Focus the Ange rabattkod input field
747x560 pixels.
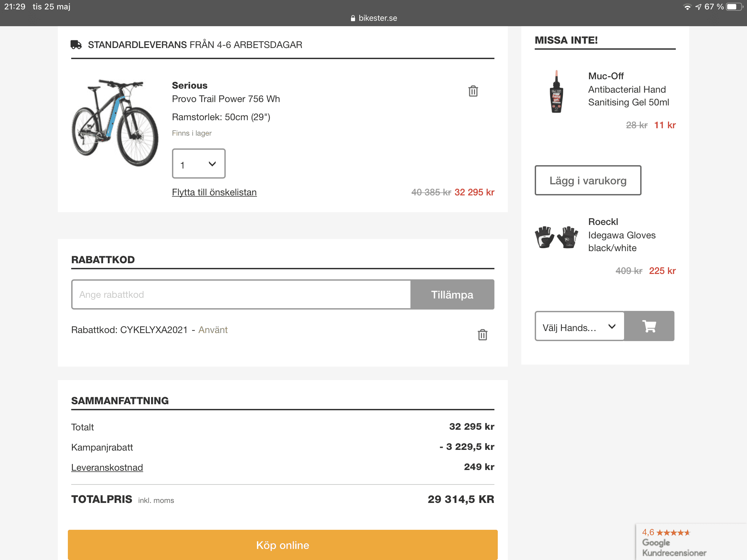(241, 294)
